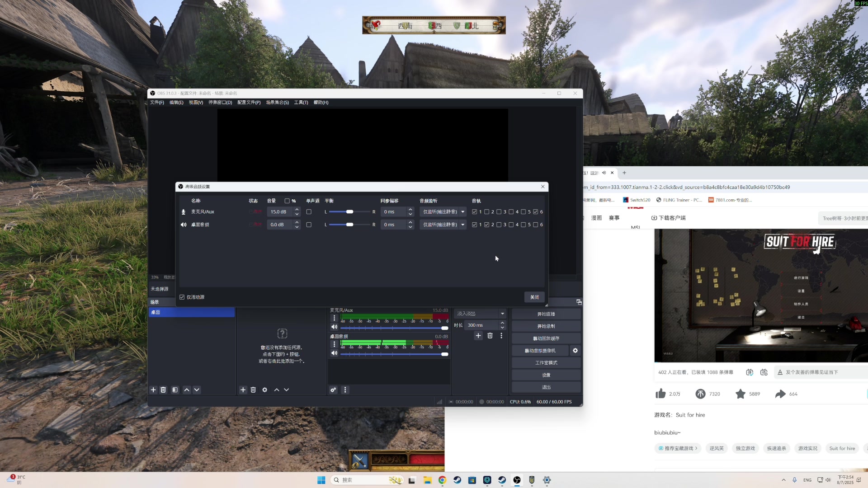Check track 3 for 桌面音频
868x488 pixels.
(499, 225)
